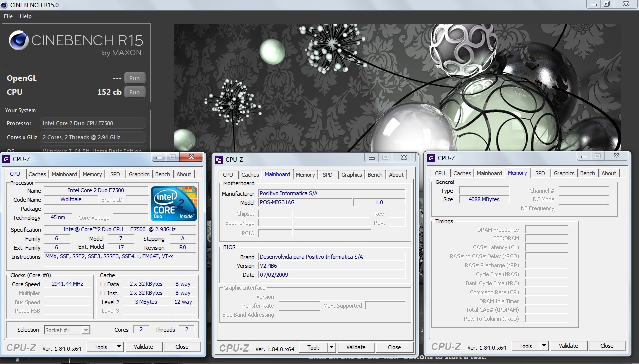Go to About tab in right CPU-Z window
This screenshot has height=364, width=639.
point(609,173)
